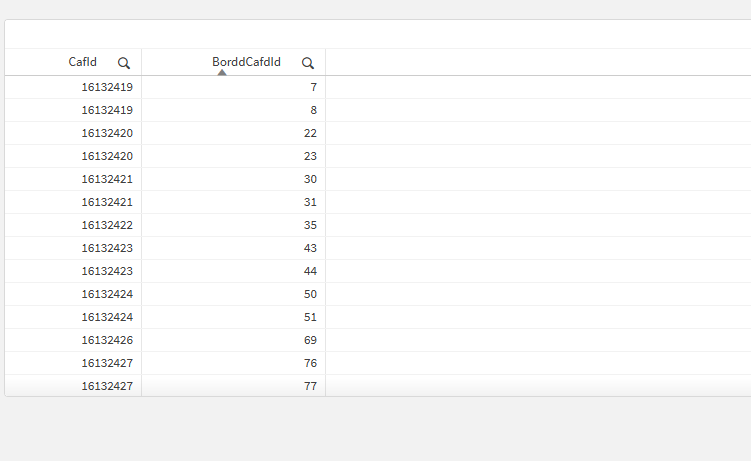Click the BorddCafdId header label
Image resolution: width=751 pixels, height=461 pixels.
click(x=246, y=62)
